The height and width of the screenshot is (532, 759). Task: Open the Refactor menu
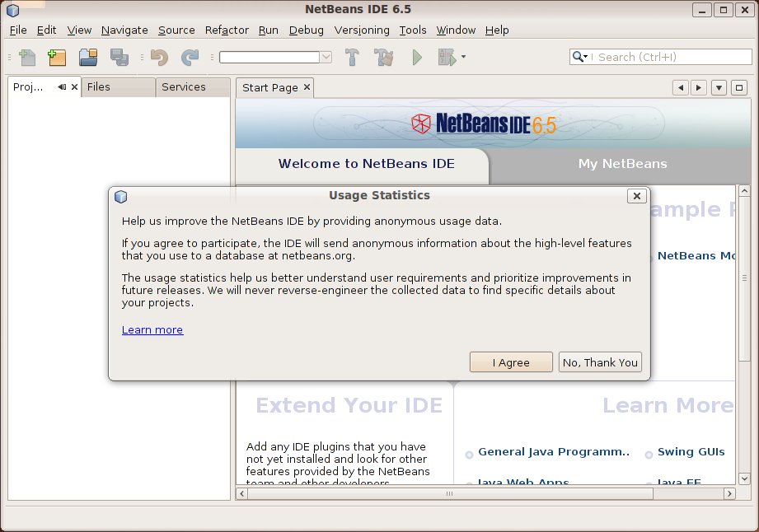tap(227, 30)
